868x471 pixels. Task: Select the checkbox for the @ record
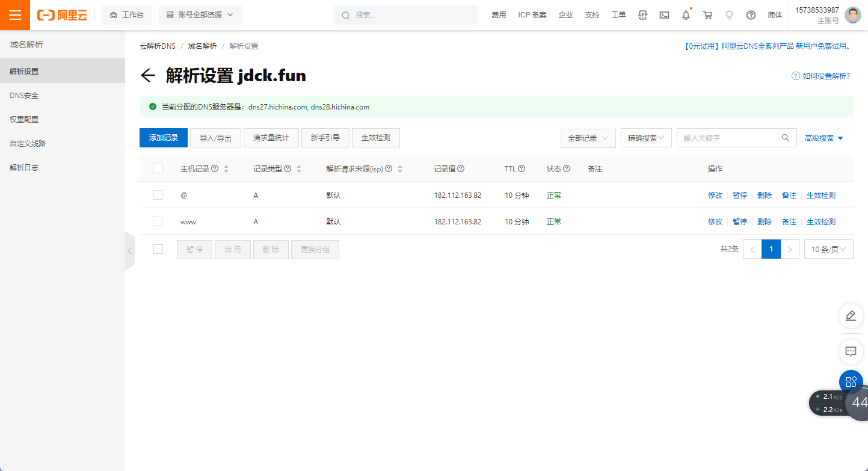pyautogui.click(x=158, y=195)
